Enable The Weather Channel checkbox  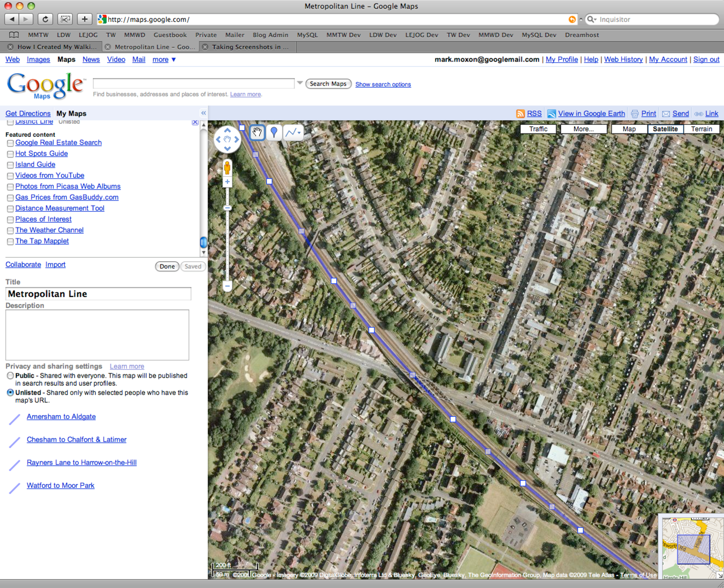pos(10,230)
